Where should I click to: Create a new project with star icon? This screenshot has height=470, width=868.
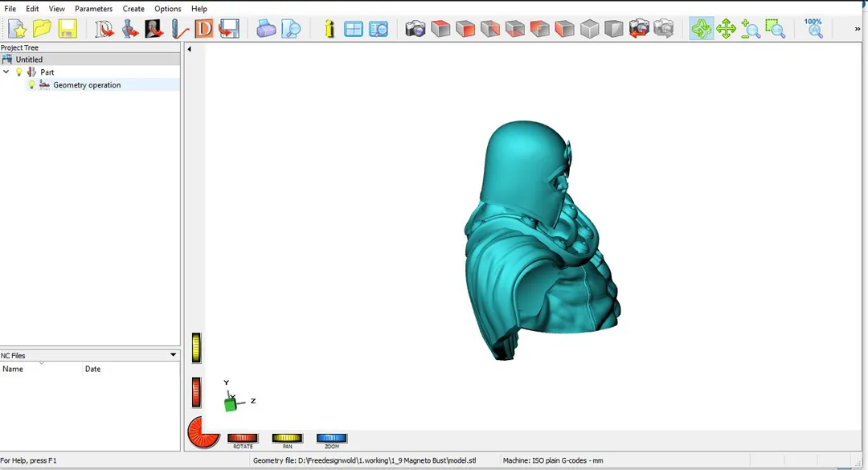[x=17, y=29]
